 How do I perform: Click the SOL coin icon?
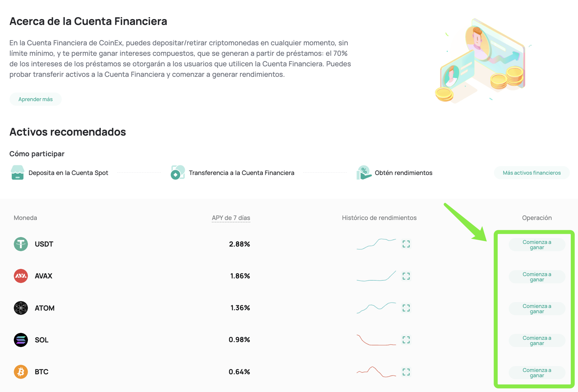(x=21, y=340)
